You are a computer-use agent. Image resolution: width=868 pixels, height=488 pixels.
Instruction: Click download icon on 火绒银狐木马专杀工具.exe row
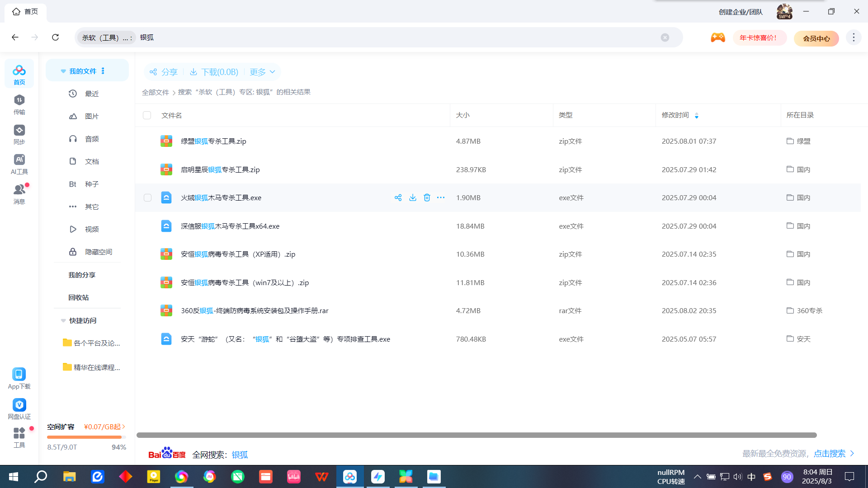click(413, 198)
